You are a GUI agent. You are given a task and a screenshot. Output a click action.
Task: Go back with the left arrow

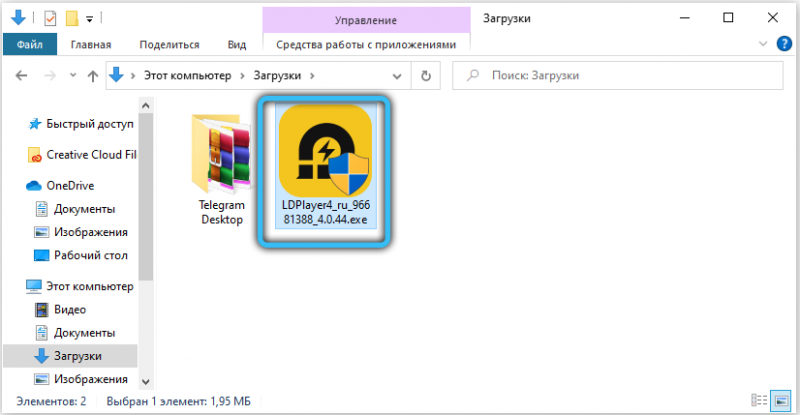[21, 76]
